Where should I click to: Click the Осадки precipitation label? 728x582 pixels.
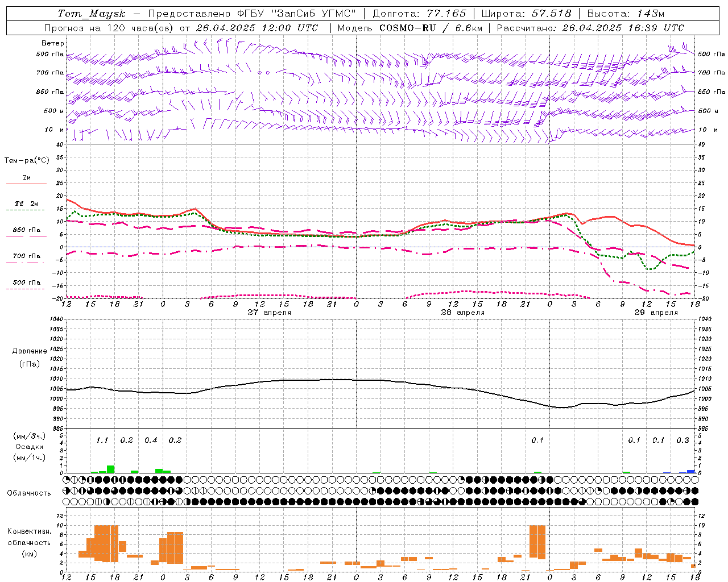tap(29, 447)
